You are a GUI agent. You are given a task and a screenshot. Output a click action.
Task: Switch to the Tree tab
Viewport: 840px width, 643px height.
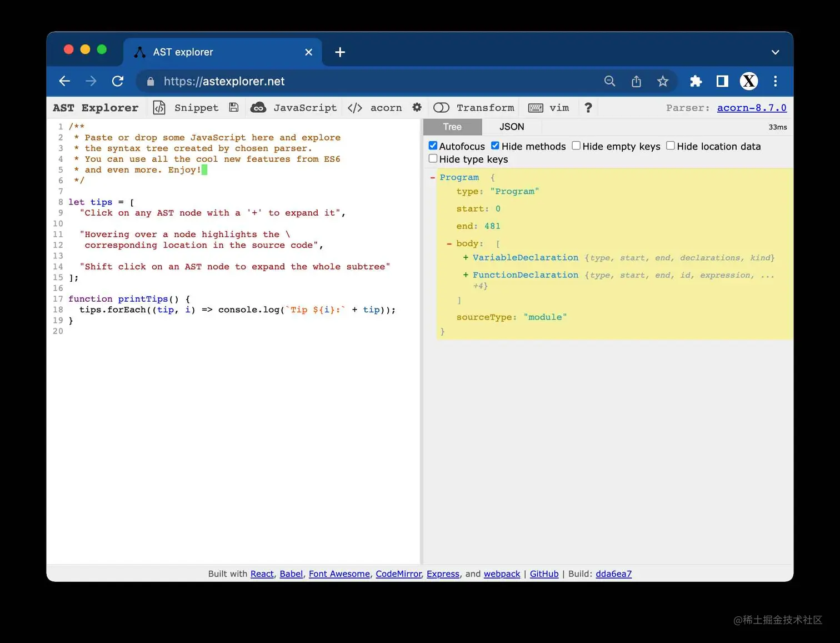tap(452, 127)
